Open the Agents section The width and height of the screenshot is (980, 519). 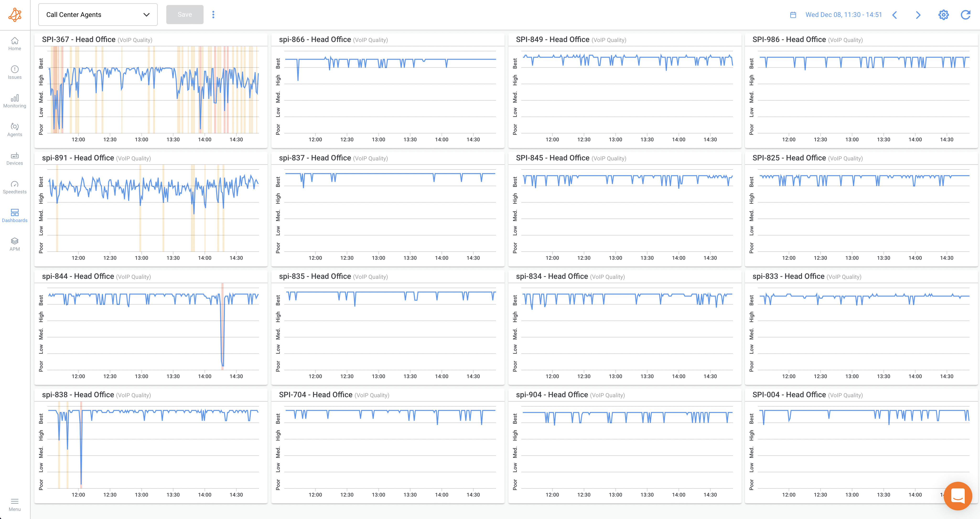pyautogui.click(x=15, y=129)
